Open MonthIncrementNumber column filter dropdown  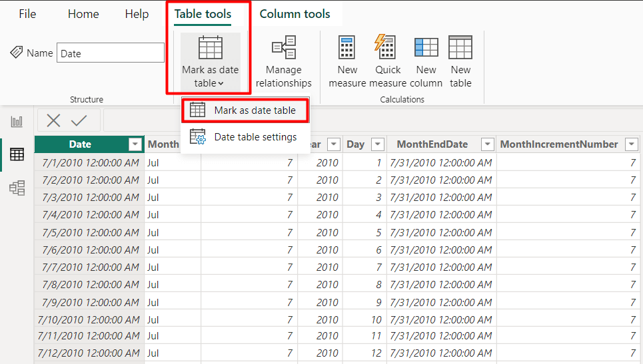pos(632,144)
